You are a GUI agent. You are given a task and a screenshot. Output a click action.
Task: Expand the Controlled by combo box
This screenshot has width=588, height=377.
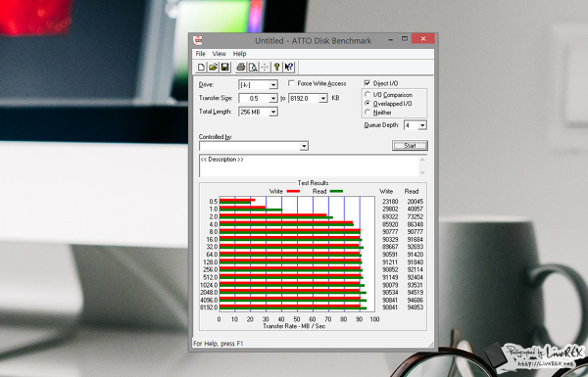[x=304, y=146]
